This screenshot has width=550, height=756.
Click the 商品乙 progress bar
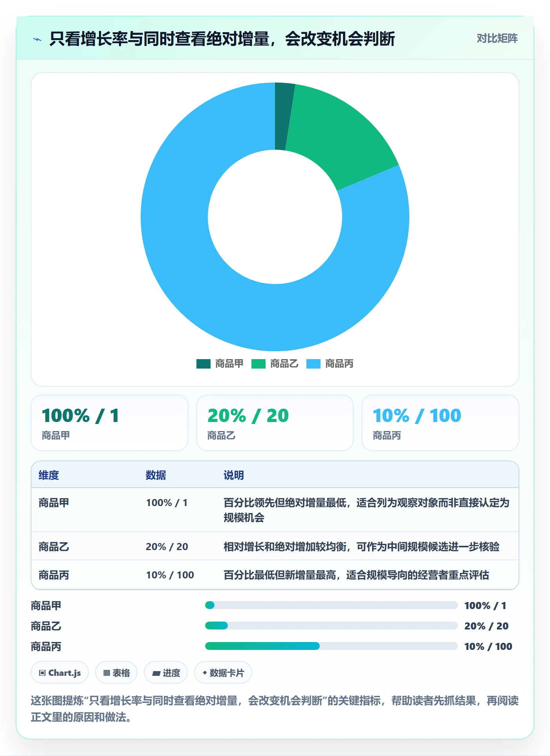[x=332, y=626]
